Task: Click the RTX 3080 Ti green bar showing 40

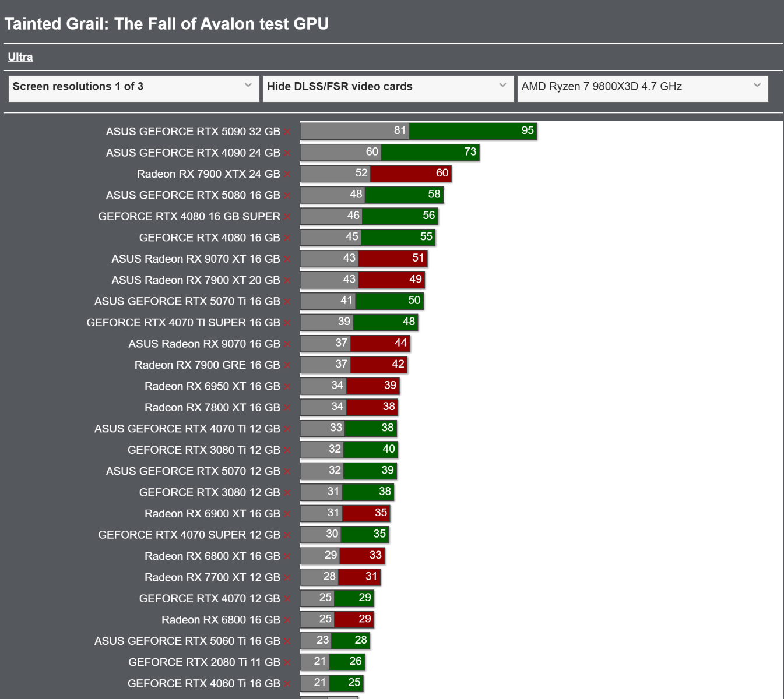Action: (371, 449)
